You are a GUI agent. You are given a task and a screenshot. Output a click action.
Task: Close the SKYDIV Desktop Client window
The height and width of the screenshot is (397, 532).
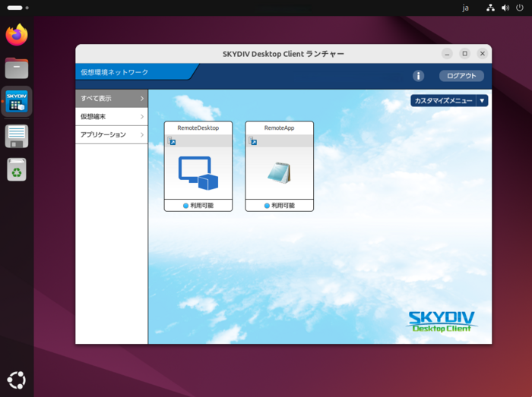click(x=483, y=54)
